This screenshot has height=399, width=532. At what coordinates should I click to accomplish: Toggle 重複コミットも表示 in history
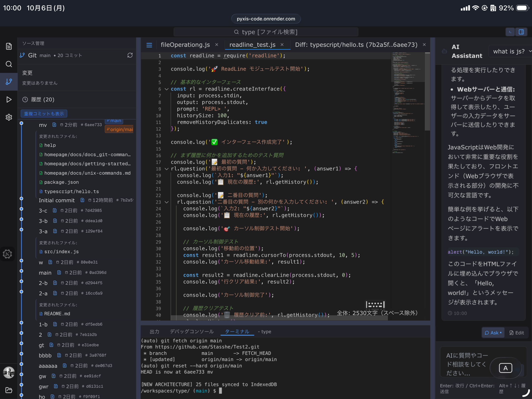(44, 113)
